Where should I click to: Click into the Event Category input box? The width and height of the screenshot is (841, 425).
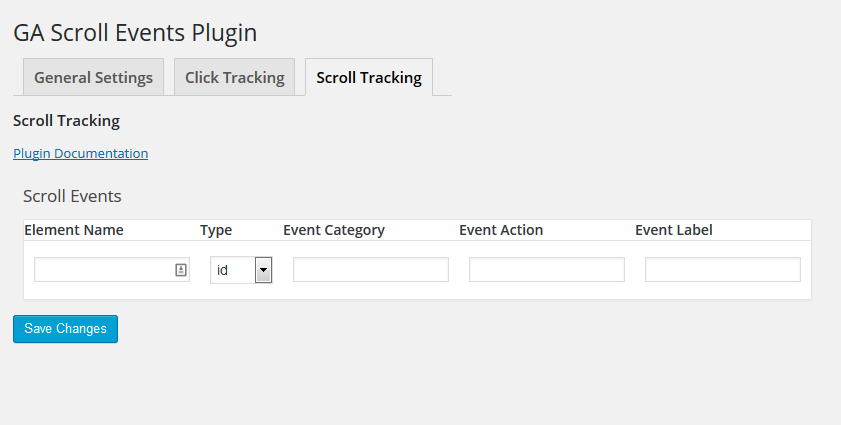click(371, 269)
